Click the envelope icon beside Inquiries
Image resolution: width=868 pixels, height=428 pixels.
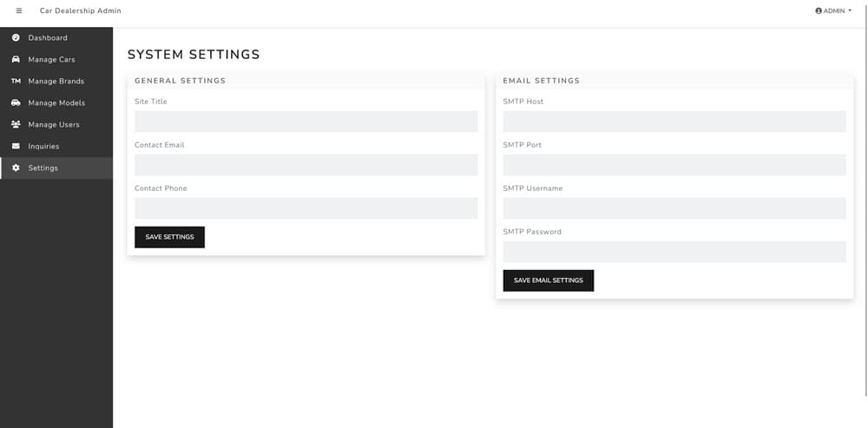[16, 147]
